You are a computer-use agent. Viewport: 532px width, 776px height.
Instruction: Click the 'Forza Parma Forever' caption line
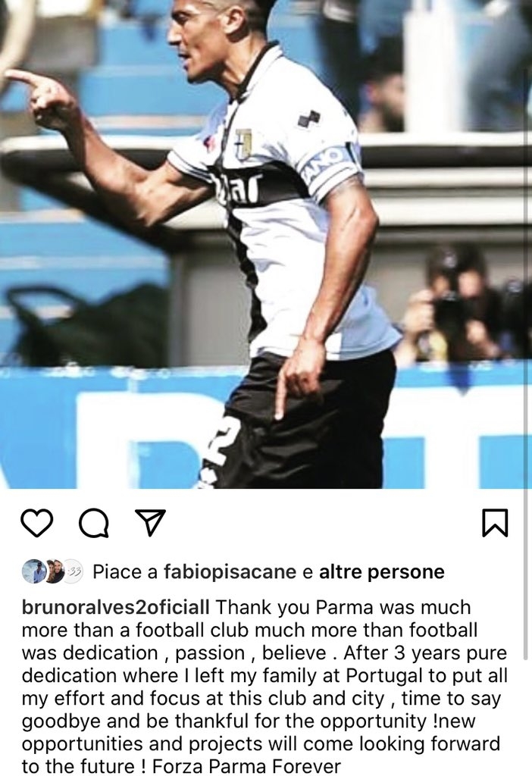[x=246, y=766]
